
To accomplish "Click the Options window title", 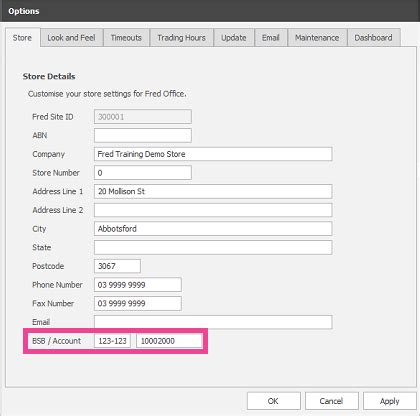I will point(24,11).
